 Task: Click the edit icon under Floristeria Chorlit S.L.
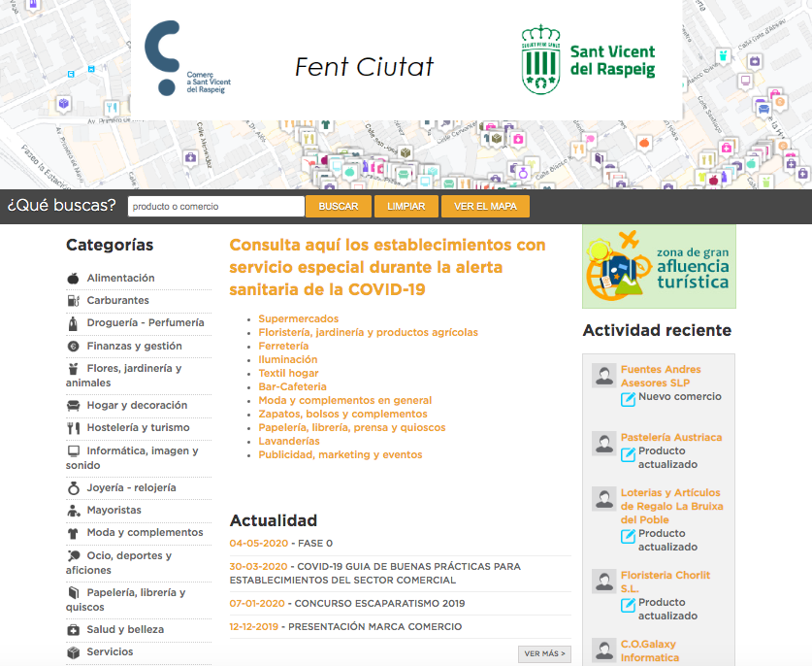629,604
